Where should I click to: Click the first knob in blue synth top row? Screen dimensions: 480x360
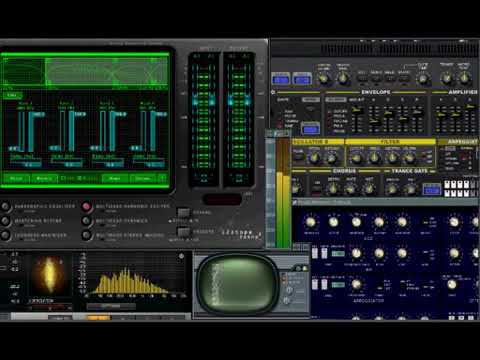coord(311,222)
